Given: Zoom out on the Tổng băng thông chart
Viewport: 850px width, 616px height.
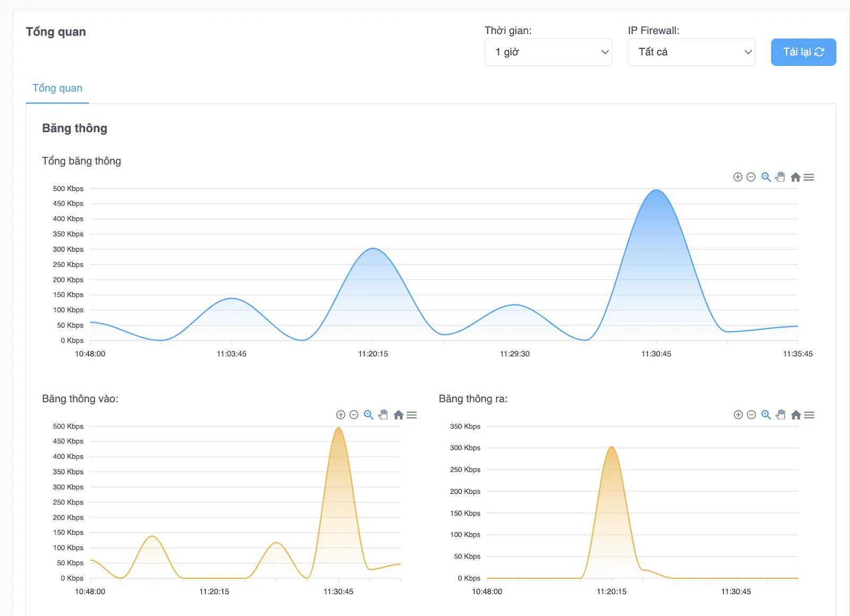Looking at the screenshot, I should pyautogui.click(x=751, y=177).
